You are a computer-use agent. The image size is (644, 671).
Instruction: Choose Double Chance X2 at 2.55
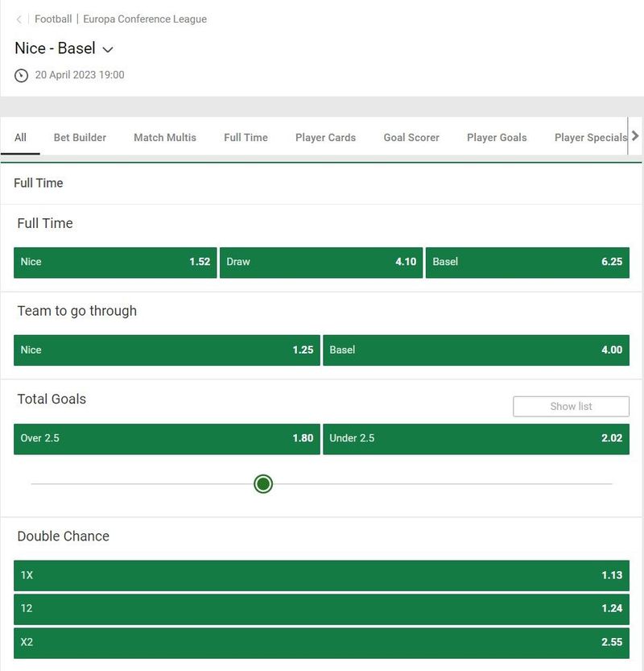pos(321,643)
